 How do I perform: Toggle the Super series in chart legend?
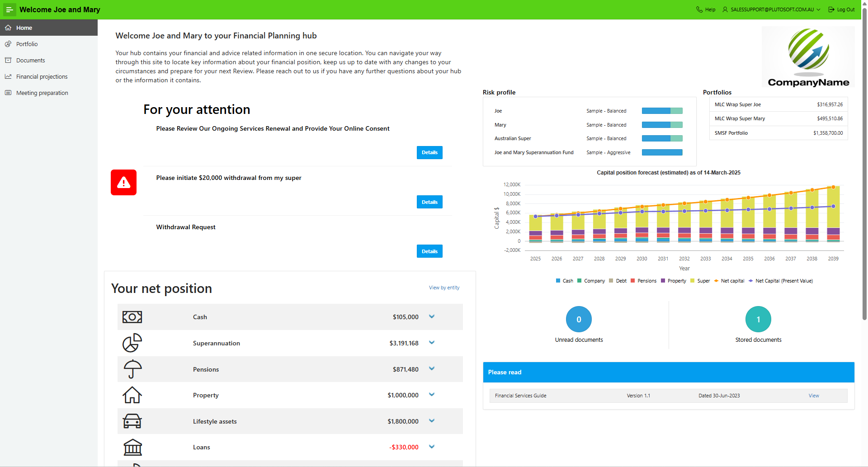coord(700,281)
